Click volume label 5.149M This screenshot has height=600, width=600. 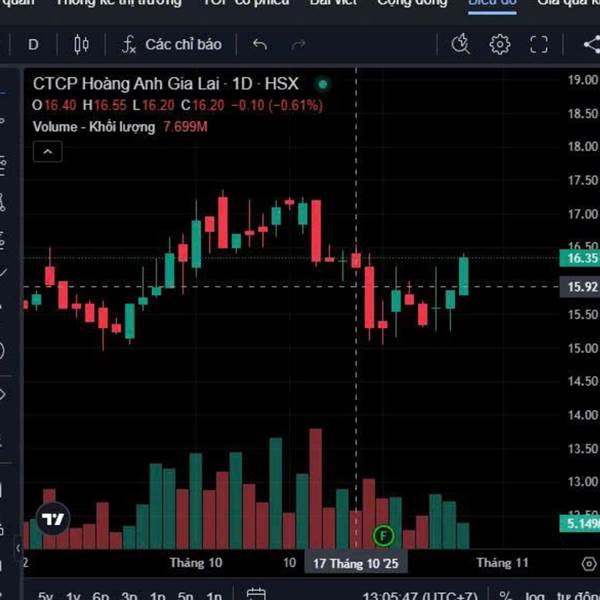click(579, 523)
